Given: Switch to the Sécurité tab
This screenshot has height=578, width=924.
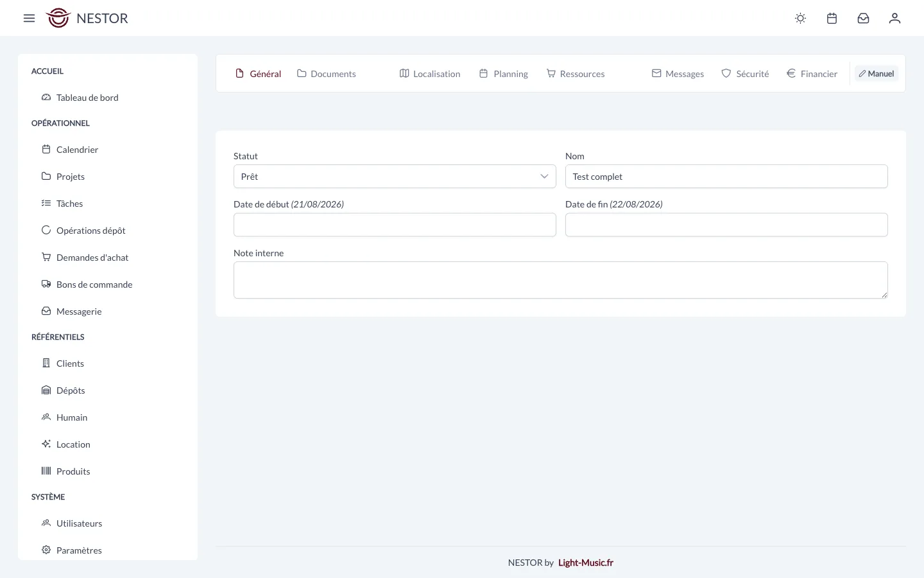Looking at the screenshot, I should [745, 74].
